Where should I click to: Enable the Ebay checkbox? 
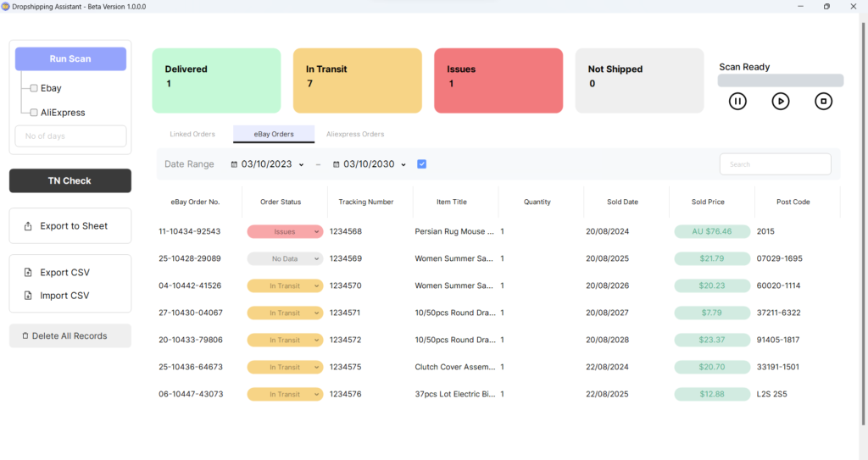[34, 88]
